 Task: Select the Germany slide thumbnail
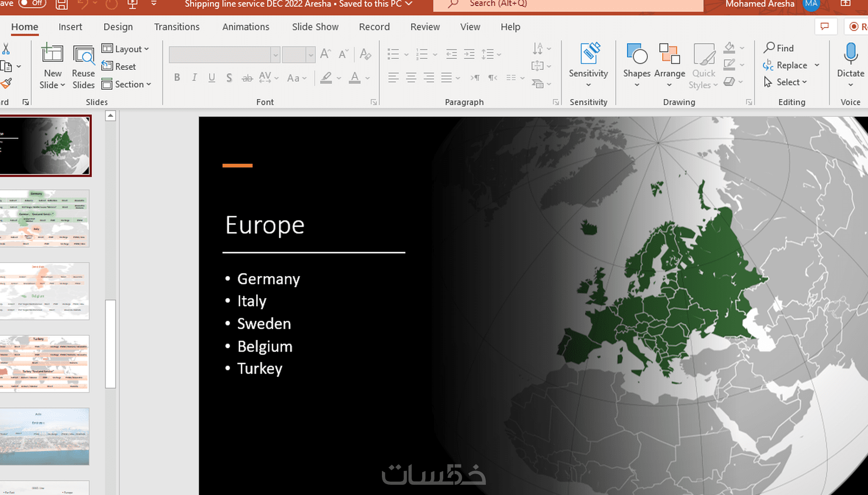coord(45,218)
